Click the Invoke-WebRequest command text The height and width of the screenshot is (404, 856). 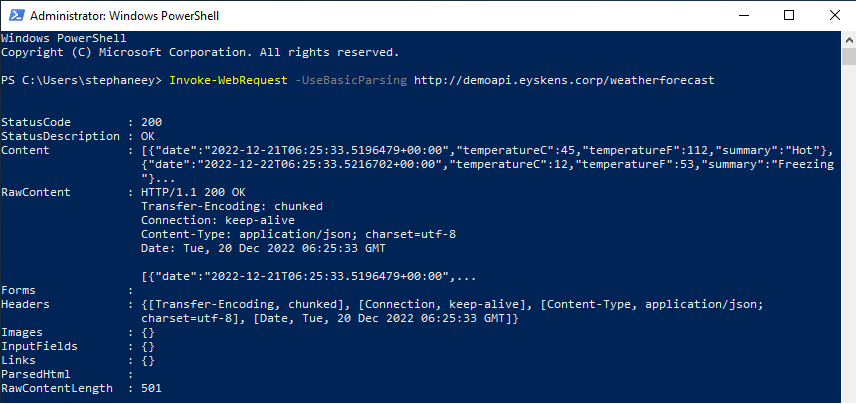(225, 79)
